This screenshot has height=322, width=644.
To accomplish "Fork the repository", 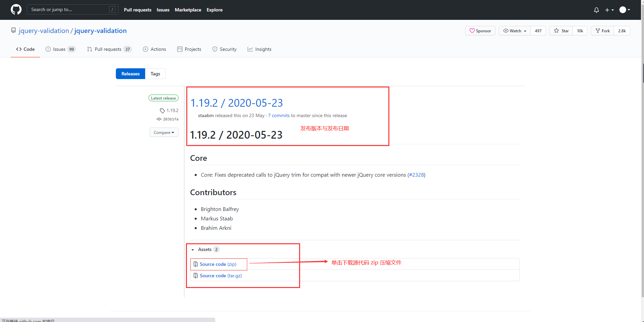I will coord(602,31).
